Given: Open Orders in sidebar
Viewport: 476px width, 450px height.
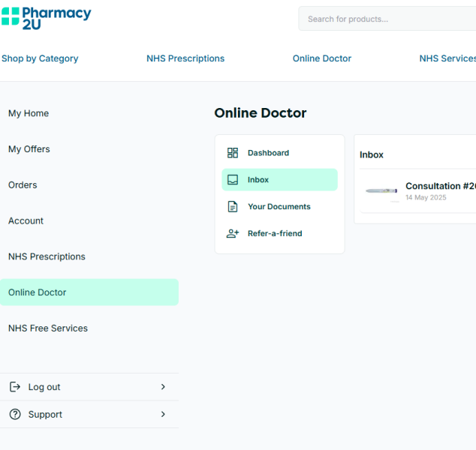Looking at the screenshot, I should point(23,185).
